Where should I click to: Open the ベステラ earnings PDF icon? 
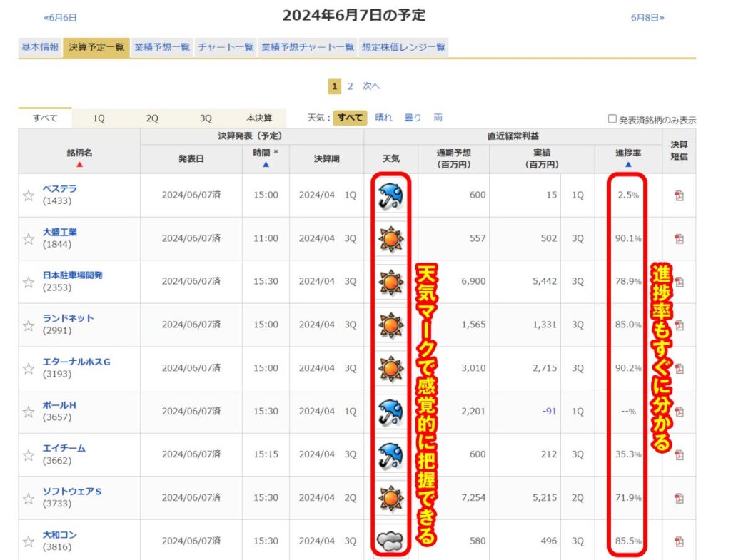pyautogui.click(x=679, y=195)
